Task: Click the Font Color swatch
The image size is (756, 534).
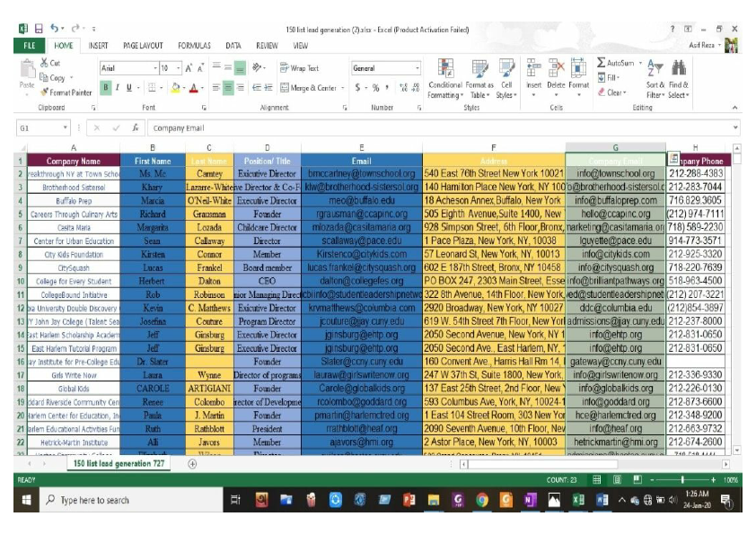Action: coord(193,87)
